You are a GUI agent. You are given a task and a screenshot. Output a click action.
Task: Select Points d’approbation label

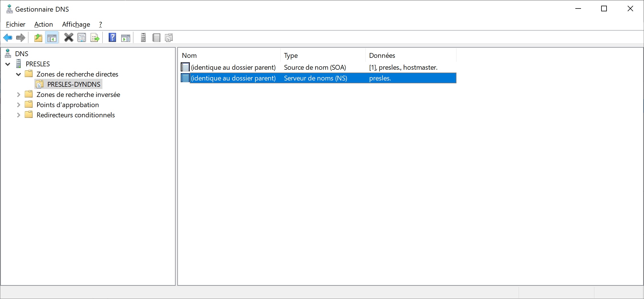tap(68, 105)
